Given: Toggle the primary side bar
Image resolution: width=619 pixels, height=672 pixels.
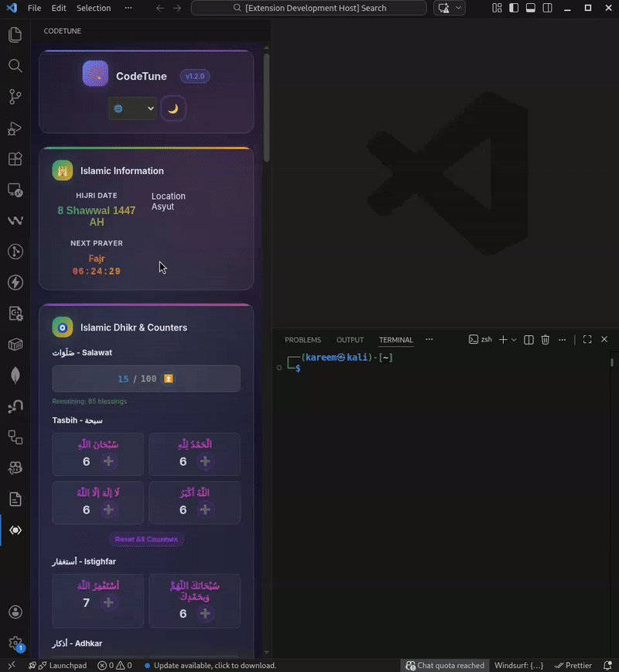Looking at the screenshot, I should pyautogui.click(x=514, y=8).
